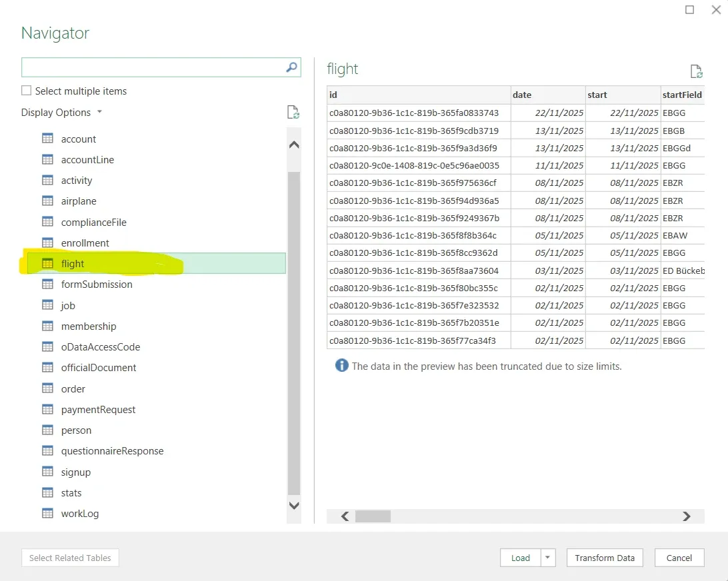The height and width of the screenshot is (581, 728).
Task: Click the table icon next to enrollment
Action: point(47,243)
